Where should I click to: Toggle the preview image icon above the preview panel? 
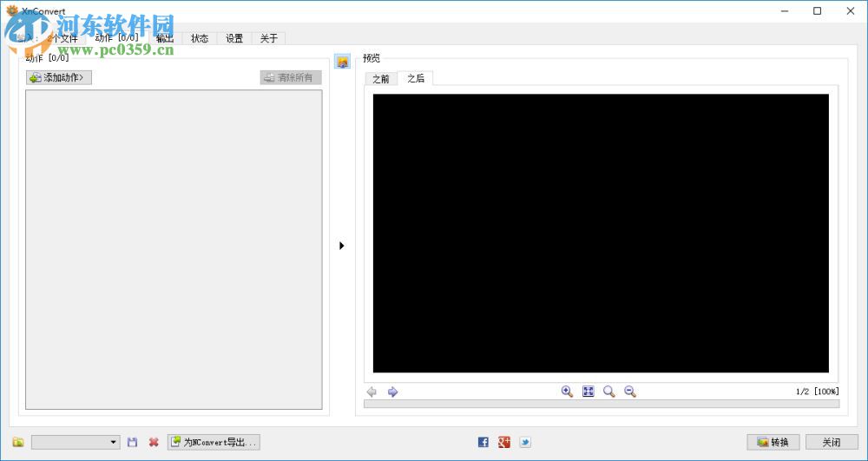(343, 62)
